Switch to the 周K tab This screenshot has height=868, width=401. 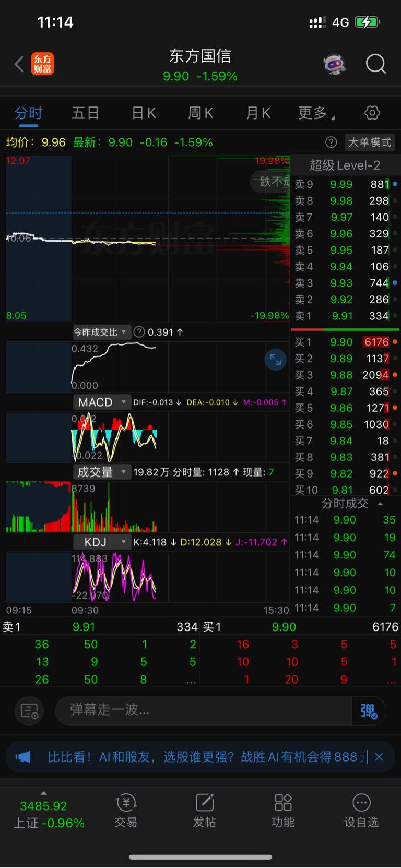(200, 113)
